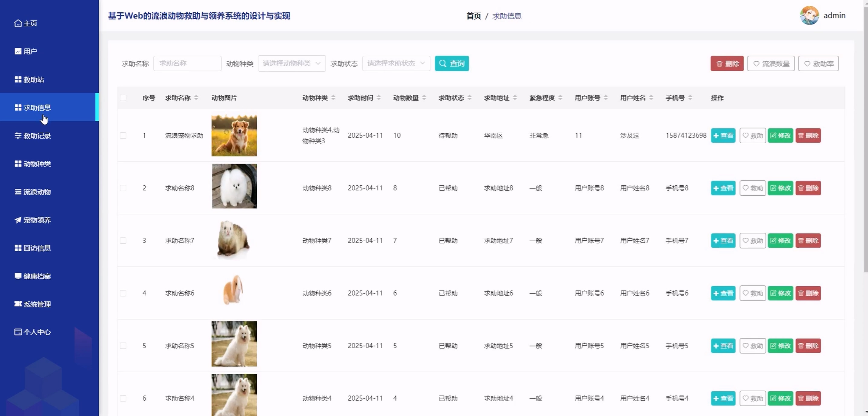Check the select-all header checkbox
Image resolution: width=868 pixels, height=416 pixels.
(123, 98)
